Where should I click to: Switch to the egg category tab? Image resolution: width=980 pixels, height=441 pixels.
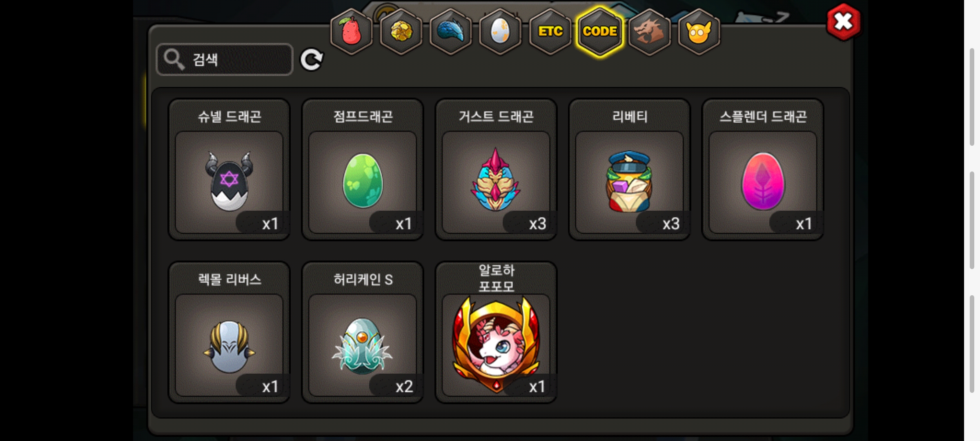pos(501,32)
